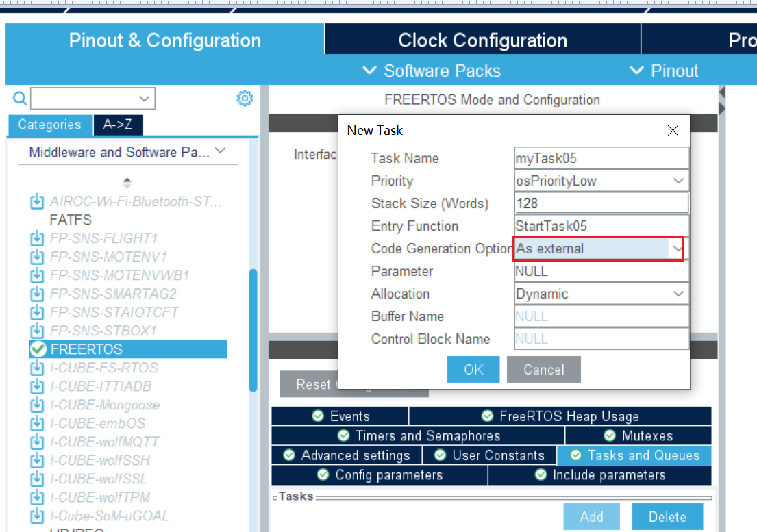Screen dimensions: 757x532
Task: Select FREERTOS in the middleware list
Action: 128,349
